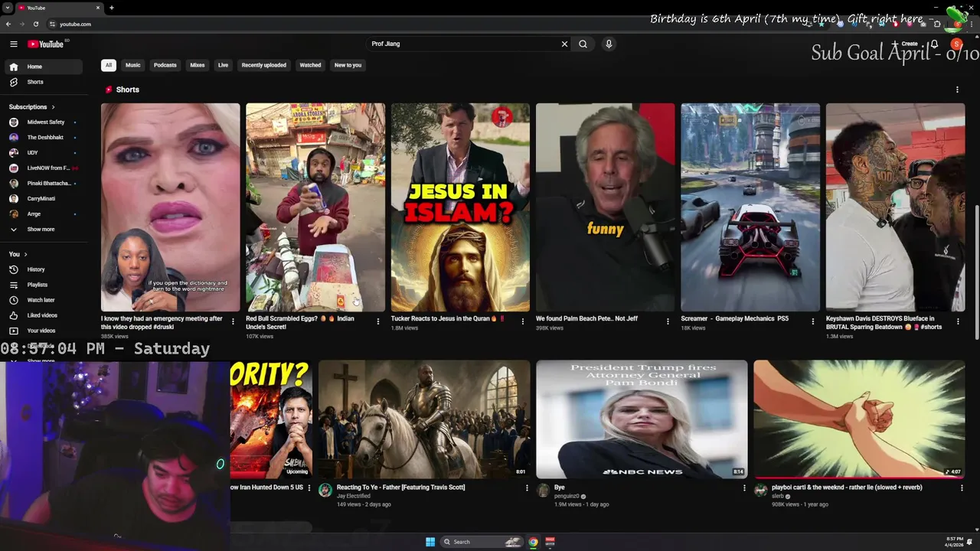Go to Home in the sidebar
Screen dimensions: 980x551
(44, 67)
